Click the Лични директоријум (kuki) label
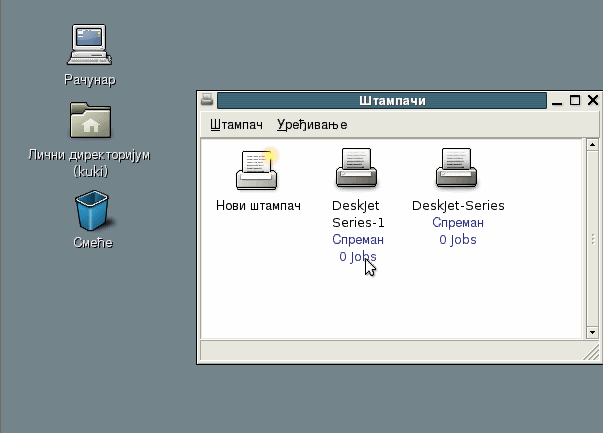 [89, 163]
